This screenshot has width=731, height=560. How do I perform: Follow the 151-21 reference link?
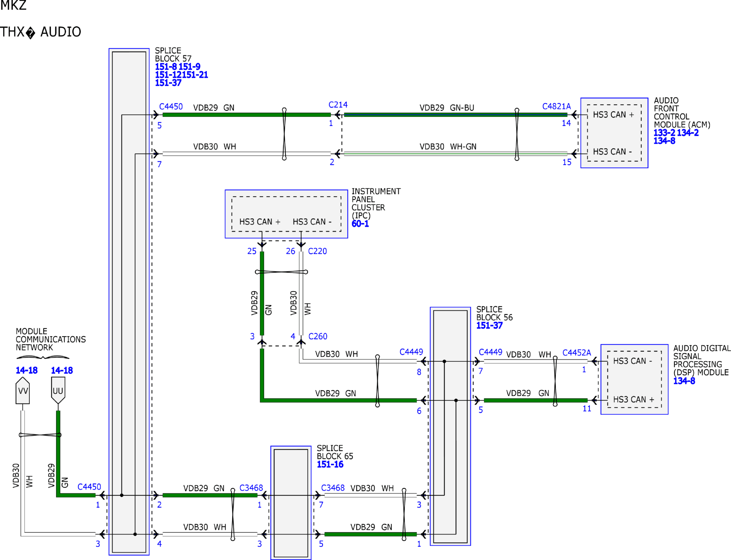(195, 75)
